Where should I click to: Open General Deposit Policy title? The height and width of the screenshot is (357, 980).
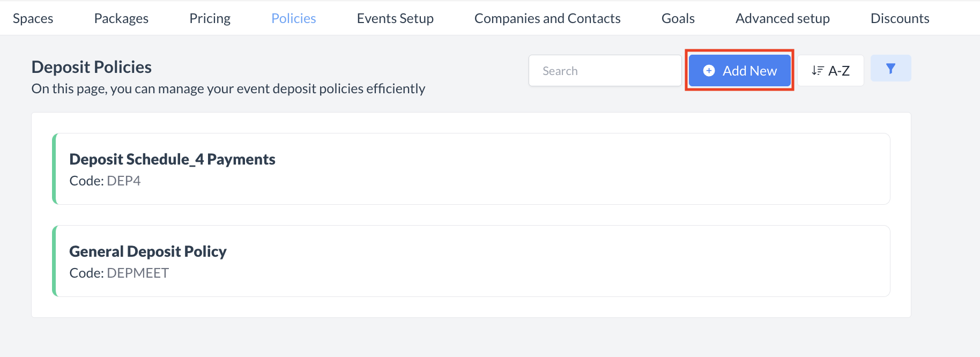148,251
